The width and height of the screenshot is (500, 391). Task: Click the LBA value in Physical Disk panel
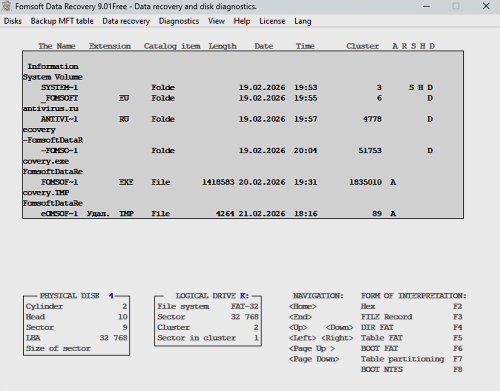pos(113,338)
